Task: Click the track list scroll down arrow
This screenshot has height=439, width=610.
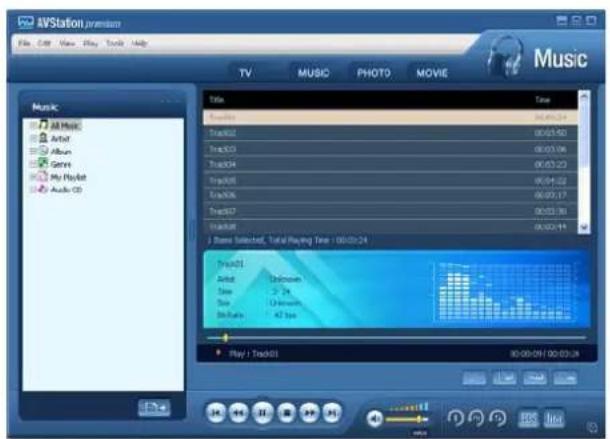Action: pos(584,228)
